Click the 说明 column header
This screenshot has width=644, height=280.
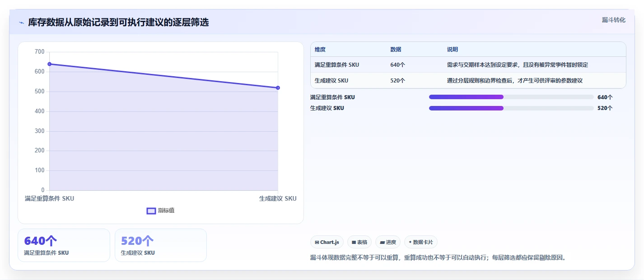coord(453,50)
